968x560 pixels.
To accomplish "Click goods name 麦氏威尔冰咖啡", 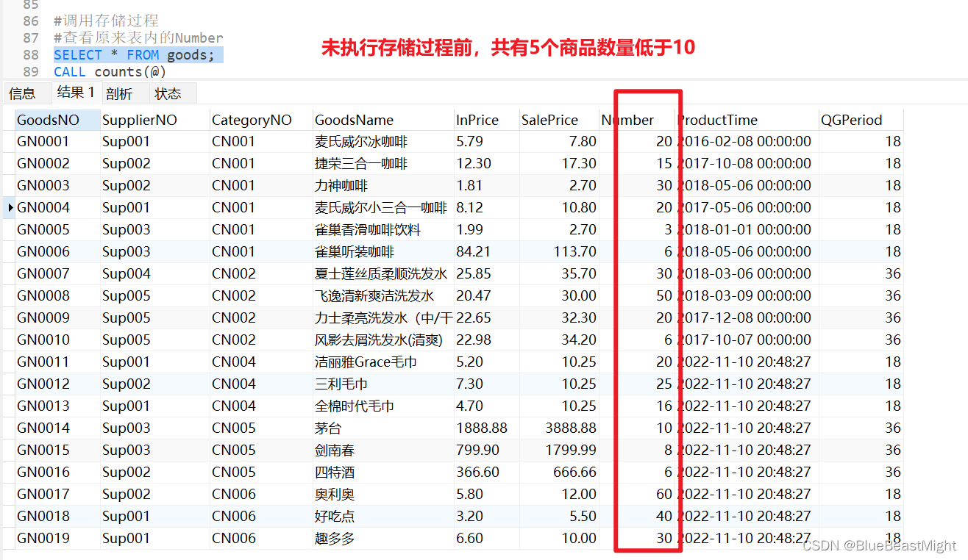I will [361, 141].
